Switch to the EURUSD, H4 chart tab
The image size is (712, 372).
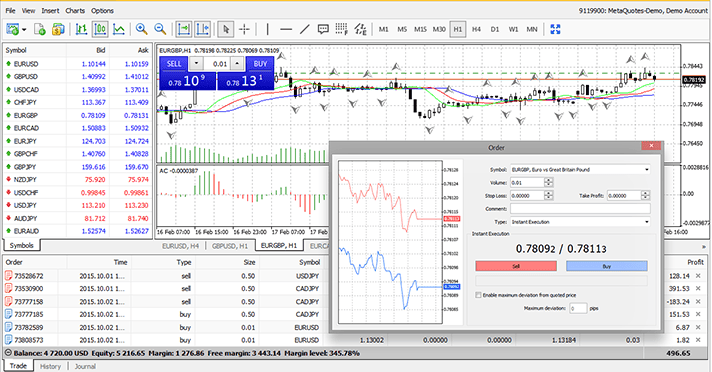coord(181,246)
